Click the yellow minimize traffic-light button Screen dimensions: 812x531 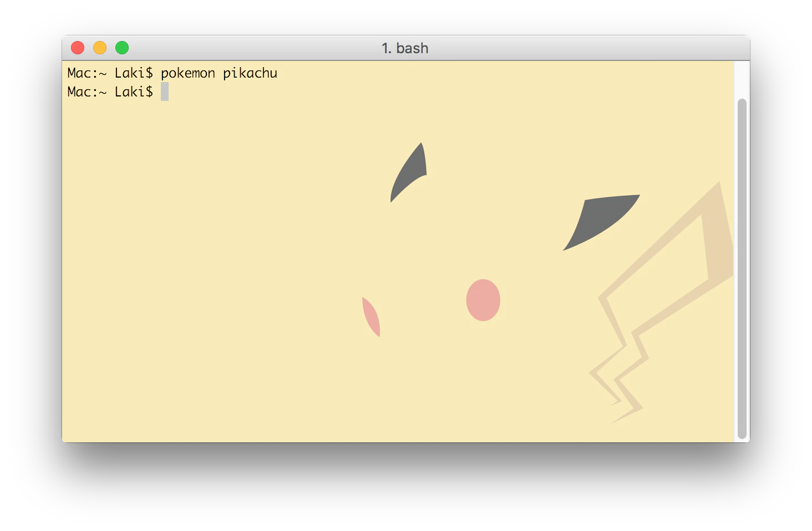coord(100,48)
